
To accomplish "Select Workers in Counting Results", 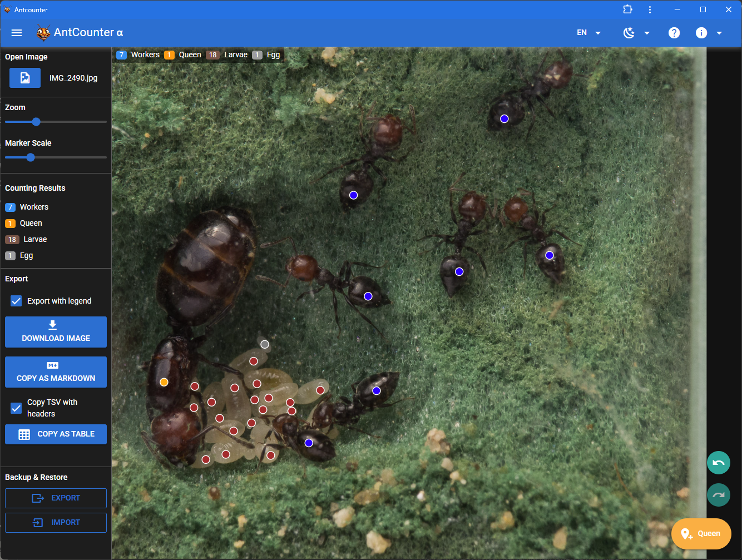I will tap(33, 207).
